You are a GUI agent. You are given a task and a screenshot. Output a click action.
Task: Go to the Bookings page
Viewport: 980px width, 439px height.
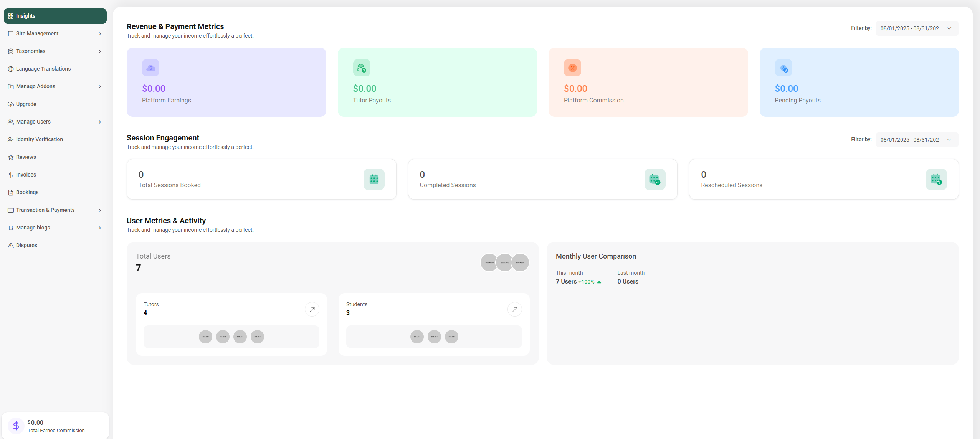[27, 193]
